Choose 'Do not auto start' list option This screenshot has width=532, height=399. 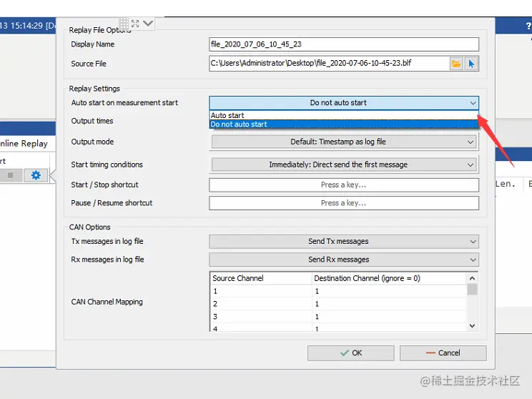(x=344, y=124)
